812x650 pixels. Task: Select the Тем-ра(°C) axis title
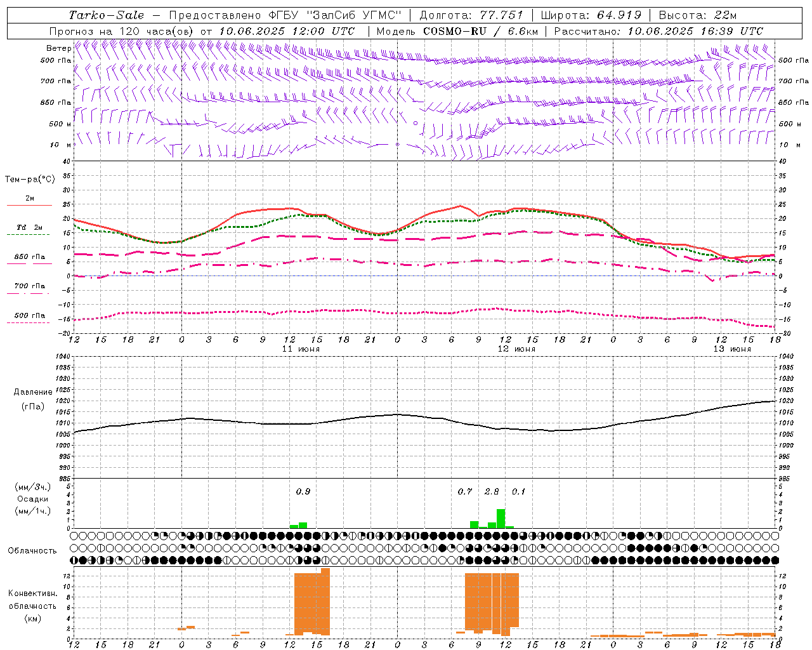tap(30, 180)
